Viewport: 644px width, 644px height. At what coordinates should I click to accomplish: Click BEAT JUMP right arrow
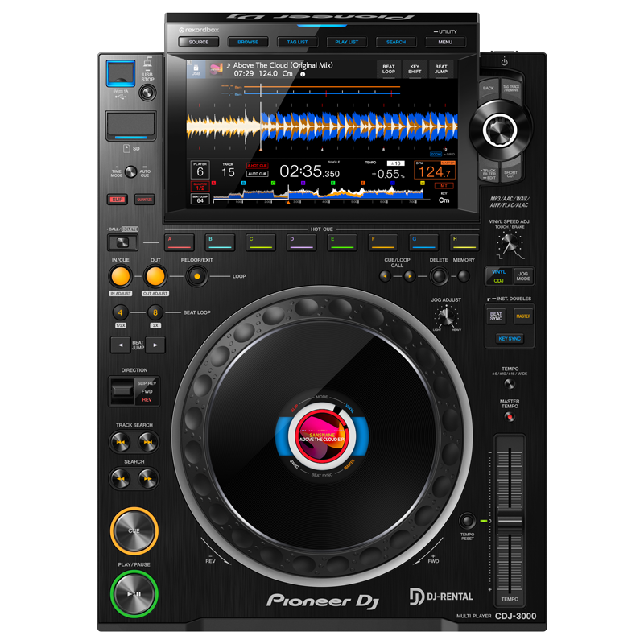coord(155,345)
